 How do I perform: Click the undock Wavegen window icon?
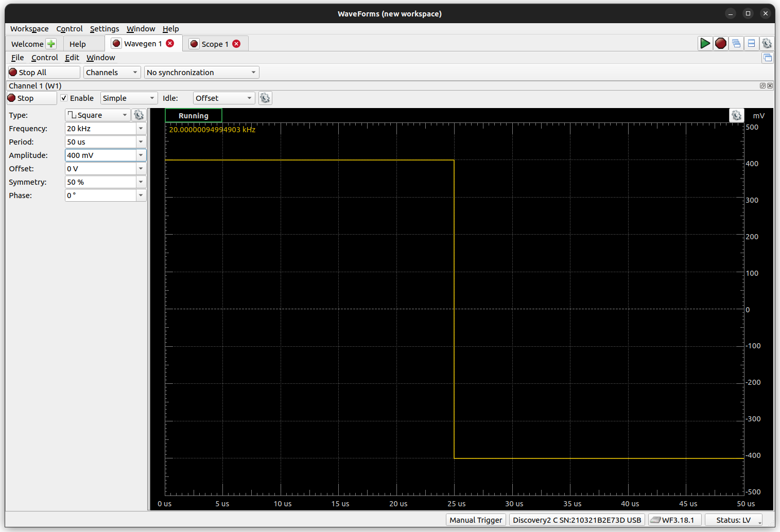pos(768,58)
